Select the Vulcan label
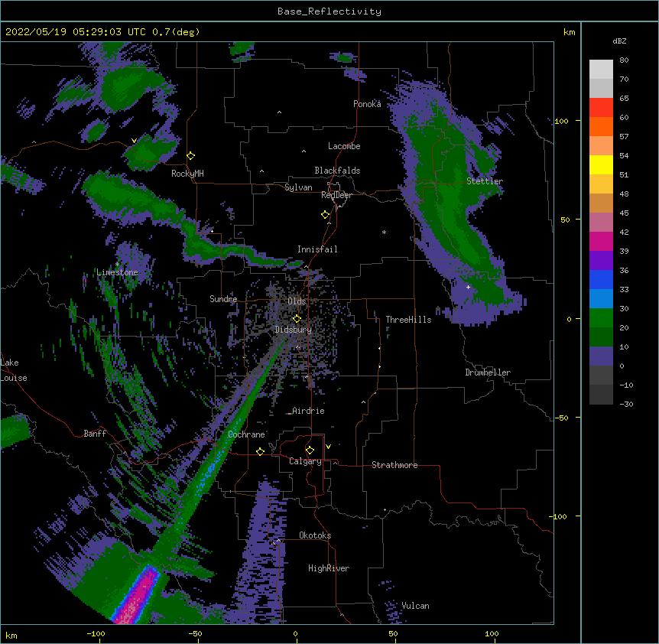 click(x=415, y=606)
